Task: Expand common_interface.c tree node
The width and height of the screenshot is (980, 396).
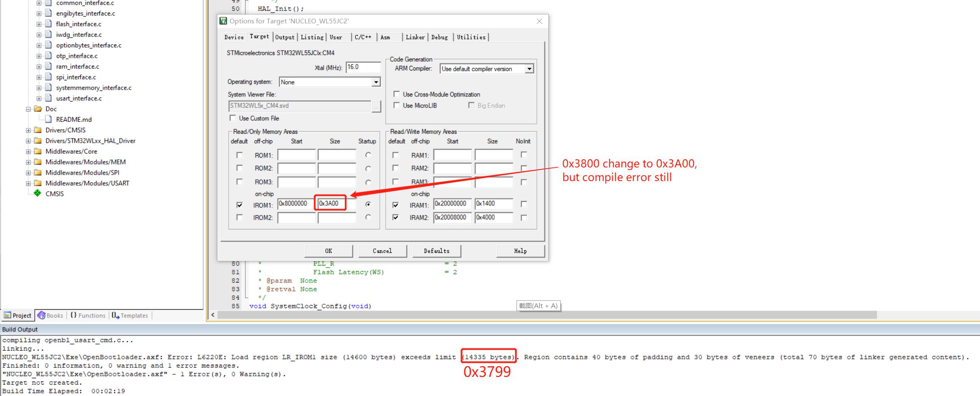Action: [x=39, y=3]
